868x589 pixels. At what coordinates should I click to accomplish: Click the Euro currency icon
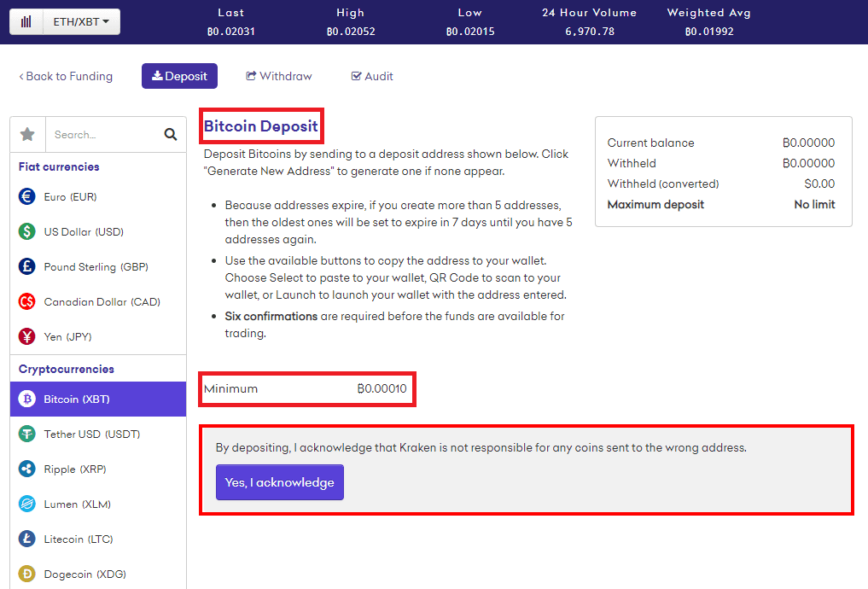pos(26,196)
